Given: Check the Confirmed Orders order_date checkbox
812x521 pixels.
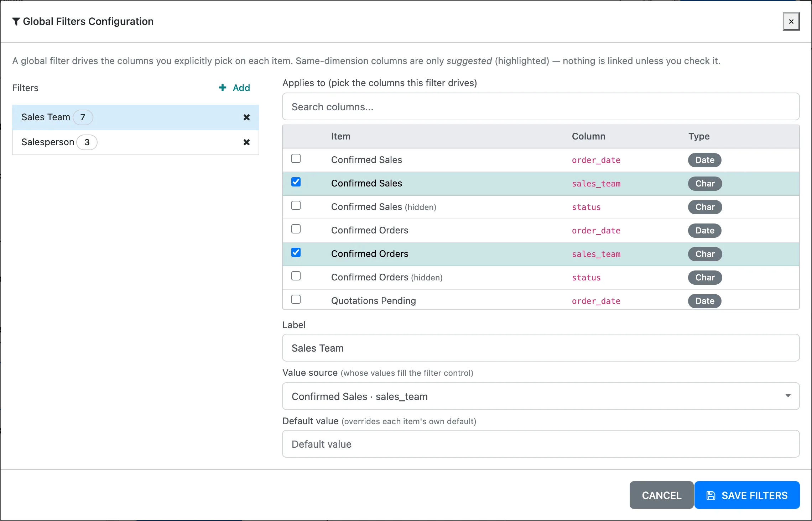Looking at the screenshot, I should pos(296,229).
